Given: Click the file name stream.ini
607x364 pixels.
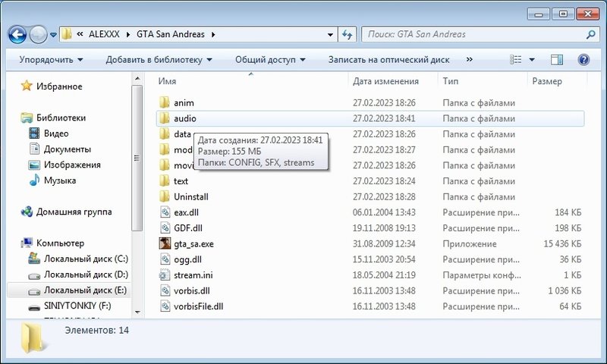Looking at the screenshot, I should [x=193, y=275].
